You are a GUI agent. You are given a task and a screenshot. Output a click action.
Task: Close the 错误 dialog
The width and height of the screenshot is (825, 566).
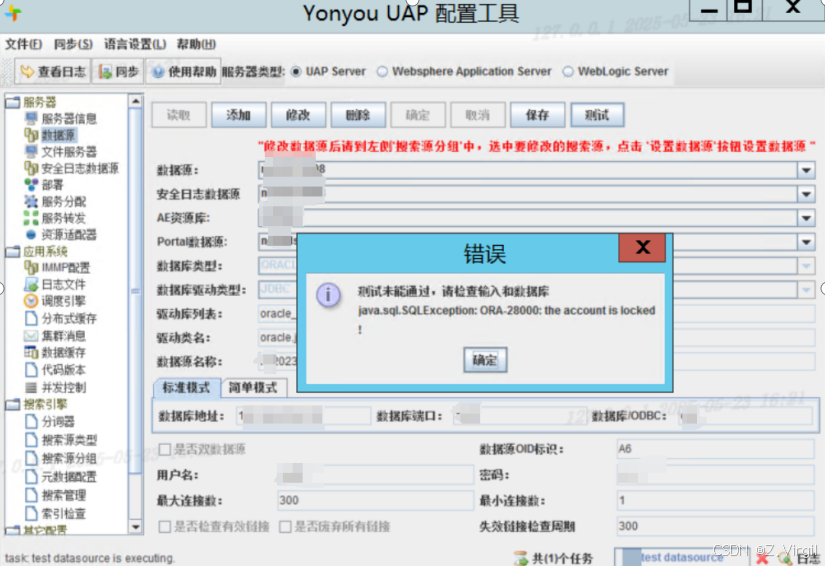click(x=642, y=248)
